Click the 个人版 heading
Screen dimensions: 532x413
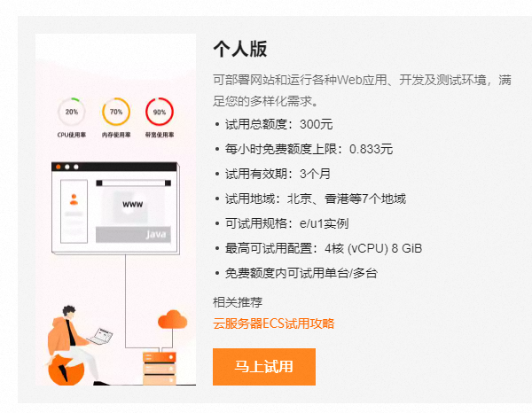240,49
